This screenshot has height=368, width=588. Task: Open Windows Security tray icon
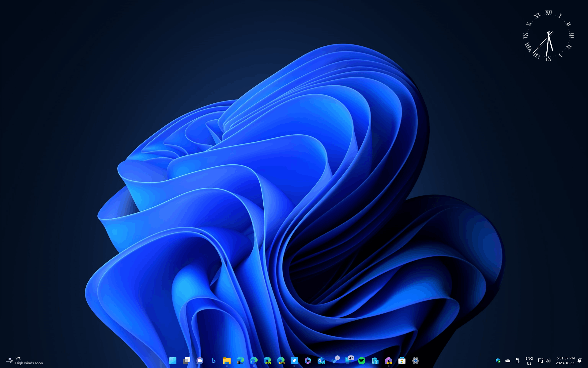[x=498, y=361]
